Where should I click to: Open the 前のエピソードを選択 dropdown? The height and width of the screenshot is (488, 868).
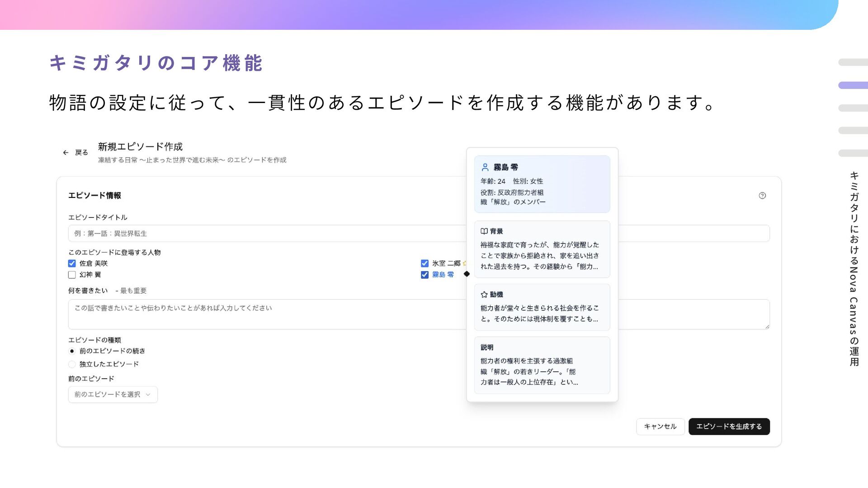(108, 394)
